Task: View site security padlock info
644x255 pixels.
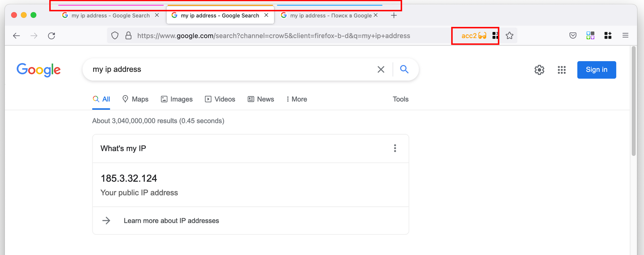Action: (x=128, y=36)
